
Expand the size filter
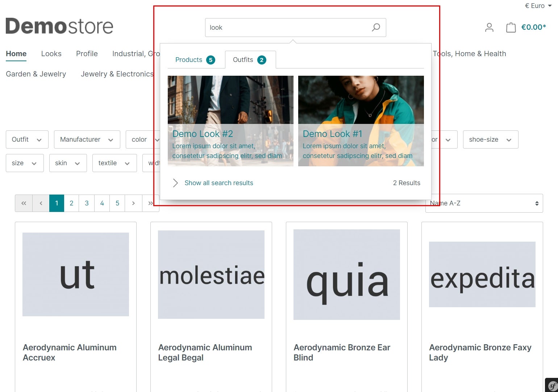click(25, 163)
